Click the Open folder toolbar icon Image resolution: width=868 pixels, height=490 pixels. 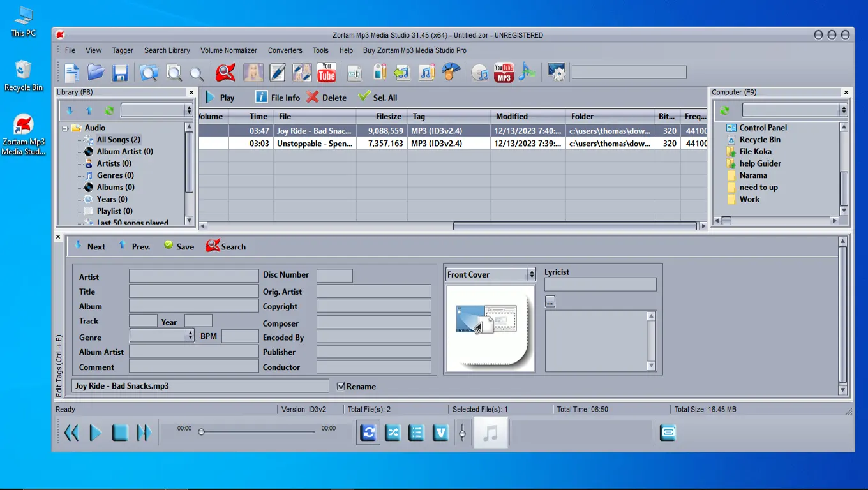pyautogui.click(x=96, y=73)
